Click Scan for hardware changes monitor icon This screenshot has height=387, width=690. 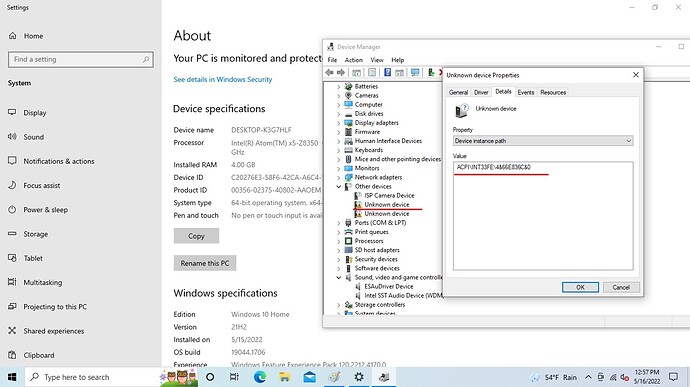[415, 72]
